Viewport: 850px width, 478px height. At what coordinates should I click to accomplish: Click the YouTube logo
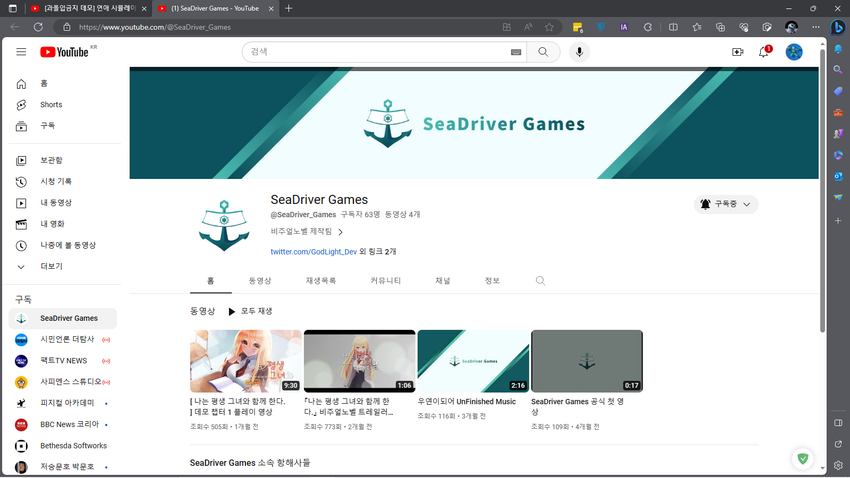[x=64, y=52]
